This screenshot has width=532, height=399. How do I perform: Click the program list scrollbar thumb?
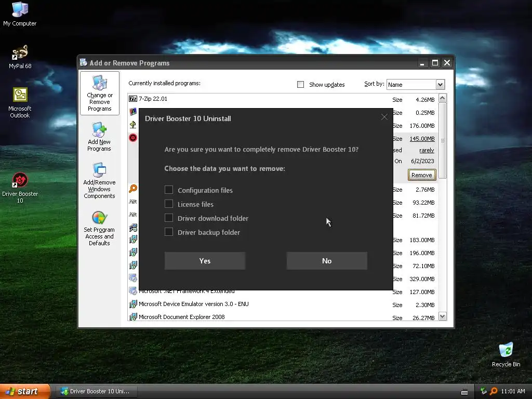click(443, 140)
